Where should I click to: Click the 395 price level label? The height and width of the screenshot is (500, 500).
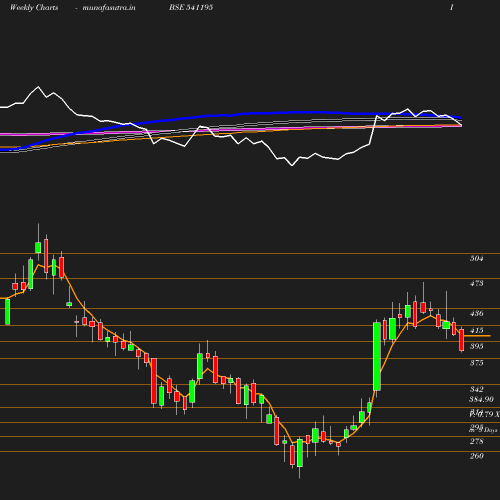(x=476, y=346)
